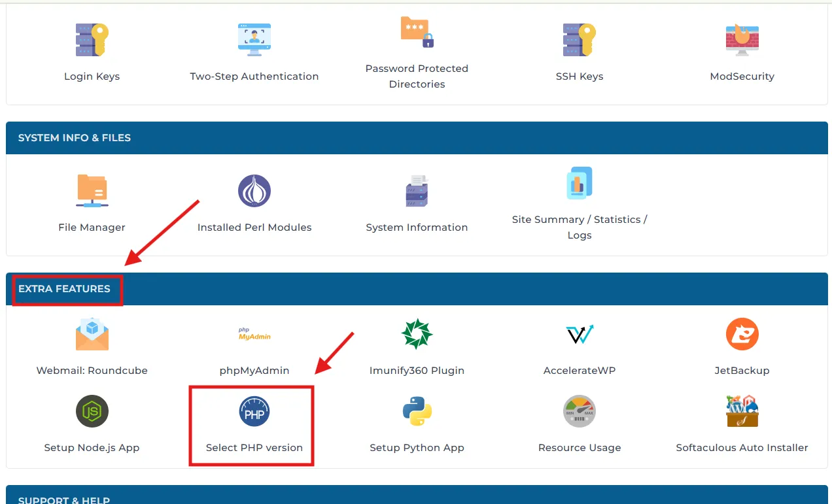Open the Resource Usage gauge
The height and width of the screenshot is (504, 832).
coord(579,412)
